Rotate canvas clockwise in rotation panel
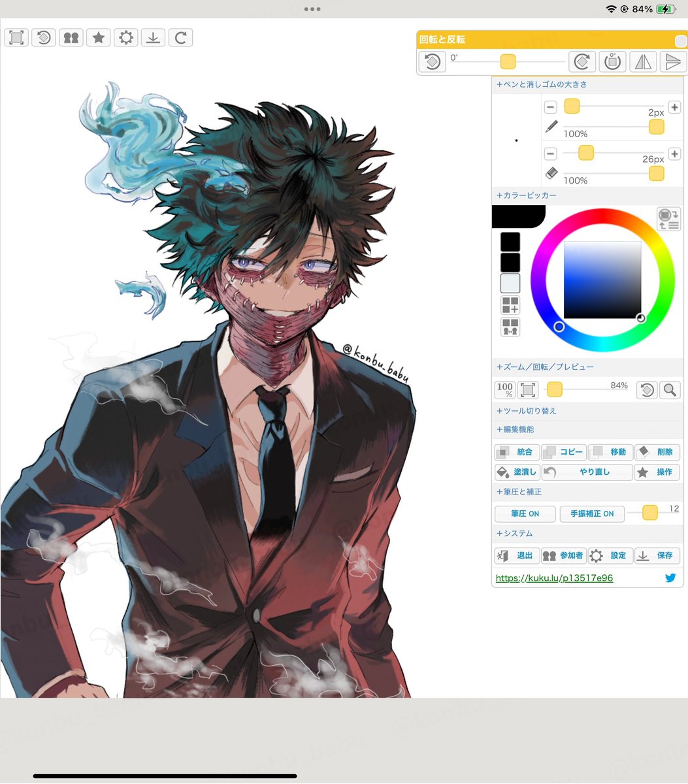Screen dimensions: 688x784 (582, 61)
